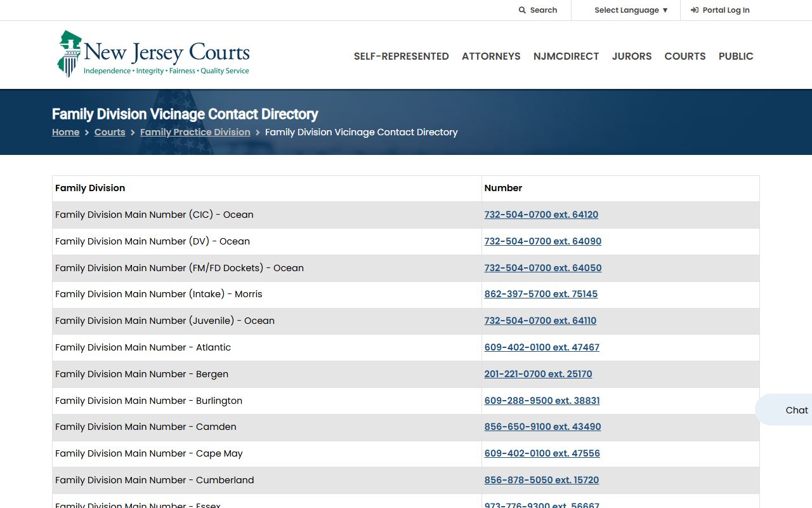Click the Family Division column header
812x508 pixels.
pos(267,189)
